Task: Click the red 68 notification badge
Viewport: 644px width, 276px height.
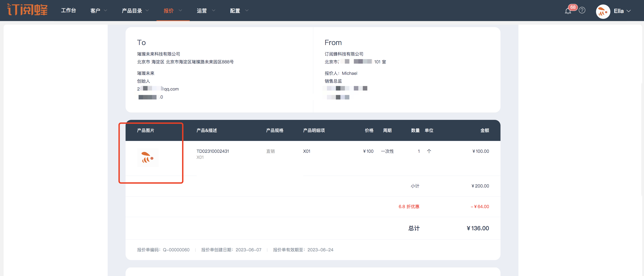Action: pos(573,7)
